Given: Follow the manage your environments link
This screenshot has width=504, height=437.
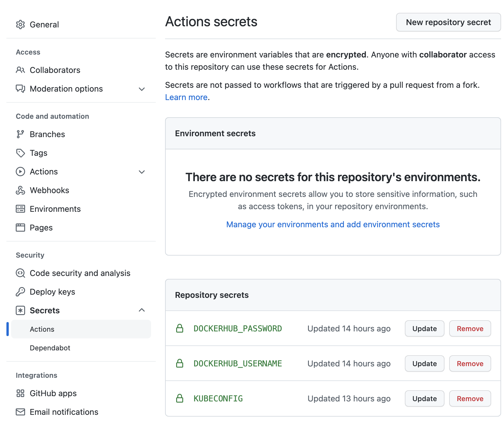Looking at the screenshot, I should pyautogui.click(x=333, y=224).
